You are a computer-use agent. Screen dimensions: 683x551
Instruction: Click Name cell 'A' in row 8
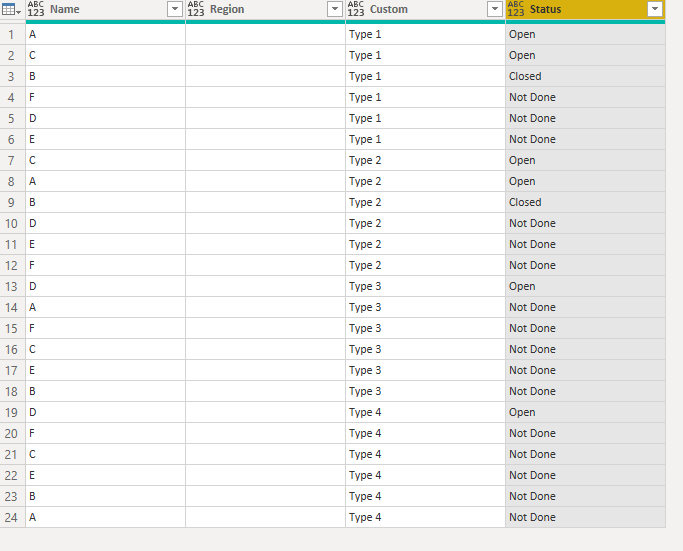[105, 181]
